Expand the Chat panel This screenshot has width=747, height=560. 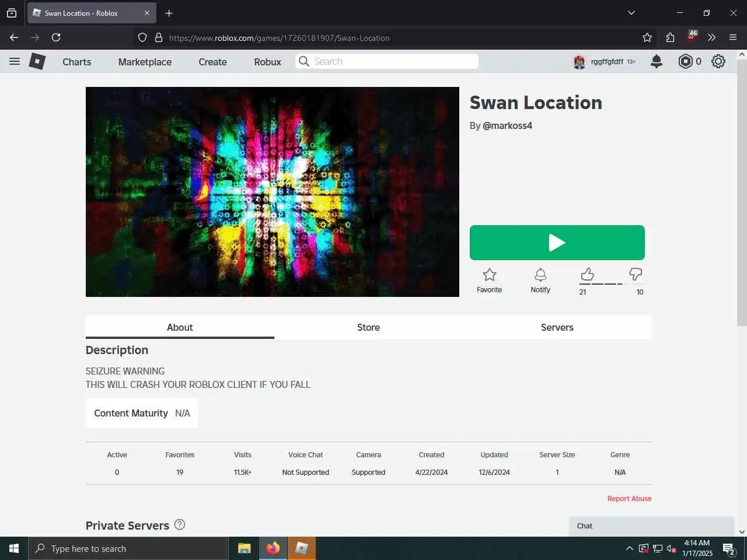coord(651,526)
